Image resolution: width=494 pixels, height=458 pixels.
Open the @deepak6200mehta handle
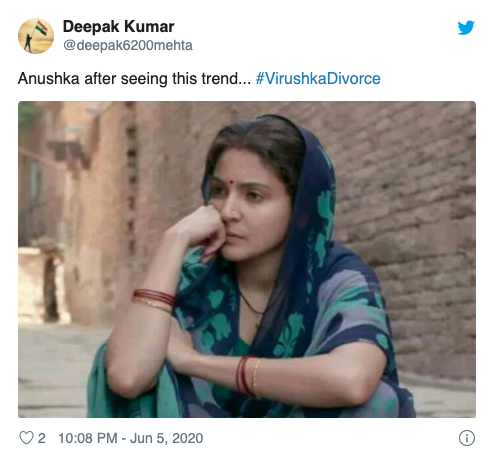(x=128, y=45)
